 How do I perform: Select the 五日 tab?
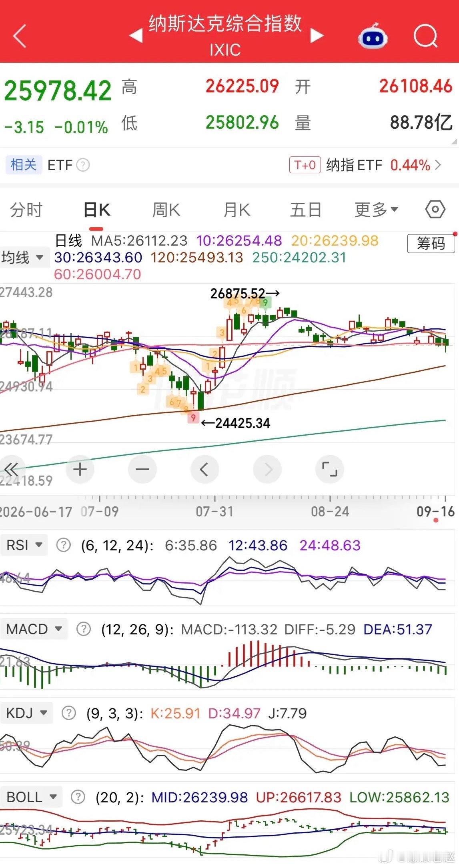[x=306, y=210]
